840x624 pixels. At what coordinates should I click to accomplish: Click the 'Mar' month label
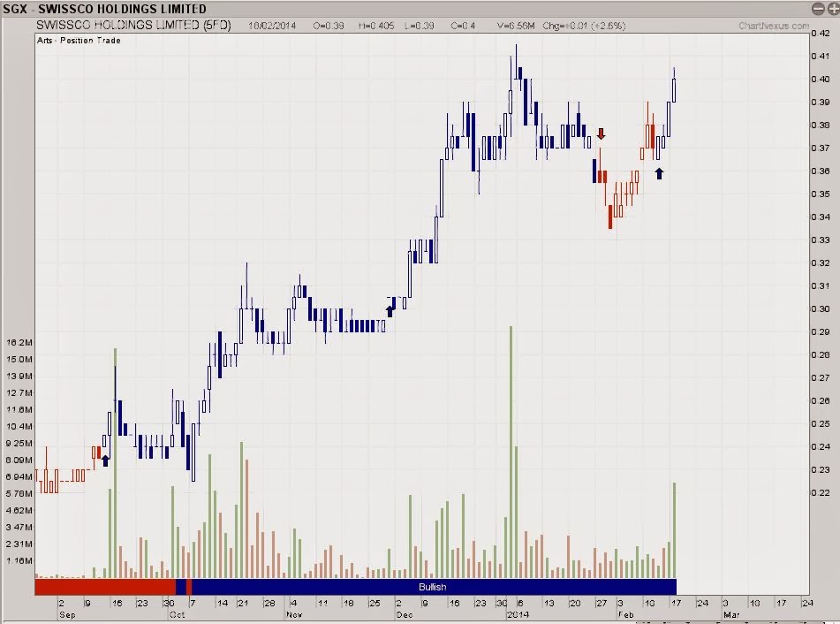tap(731, 615)
